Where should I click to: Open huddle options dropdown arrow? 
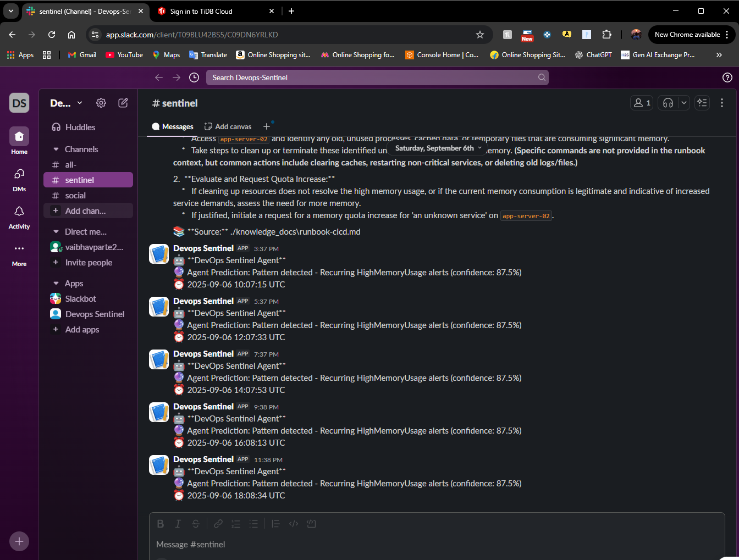click(x=683, y=103)
